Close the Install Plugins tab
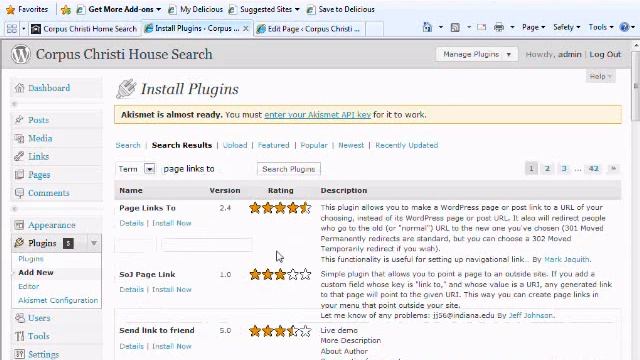The width and height of the screenshot is (640, 360). tap(246, 29)
